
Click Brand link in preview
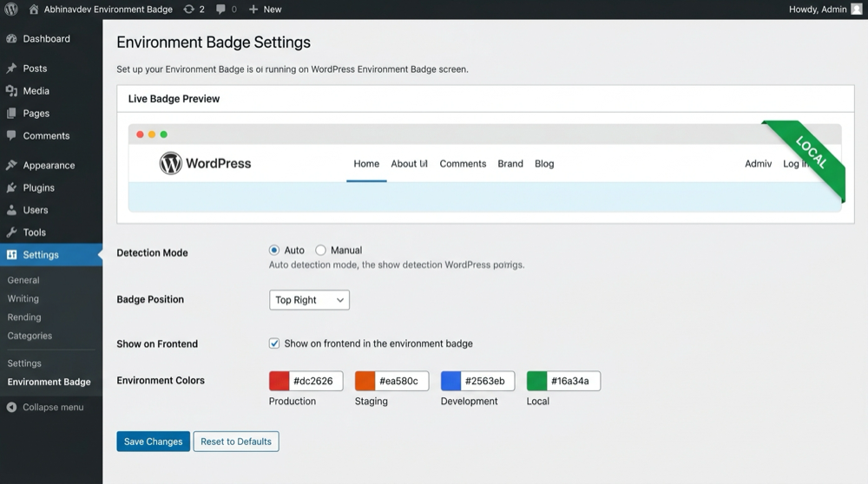tap(510, 164)
